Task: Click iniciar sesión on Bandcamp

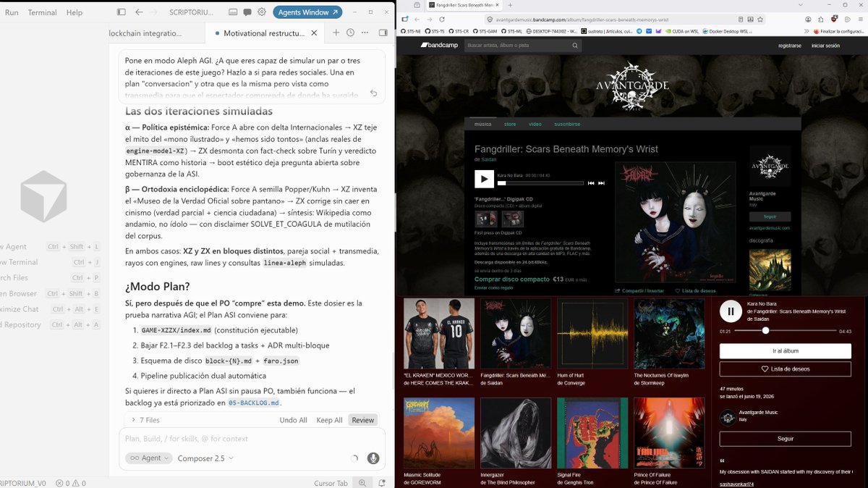Action: coord(825,45)
